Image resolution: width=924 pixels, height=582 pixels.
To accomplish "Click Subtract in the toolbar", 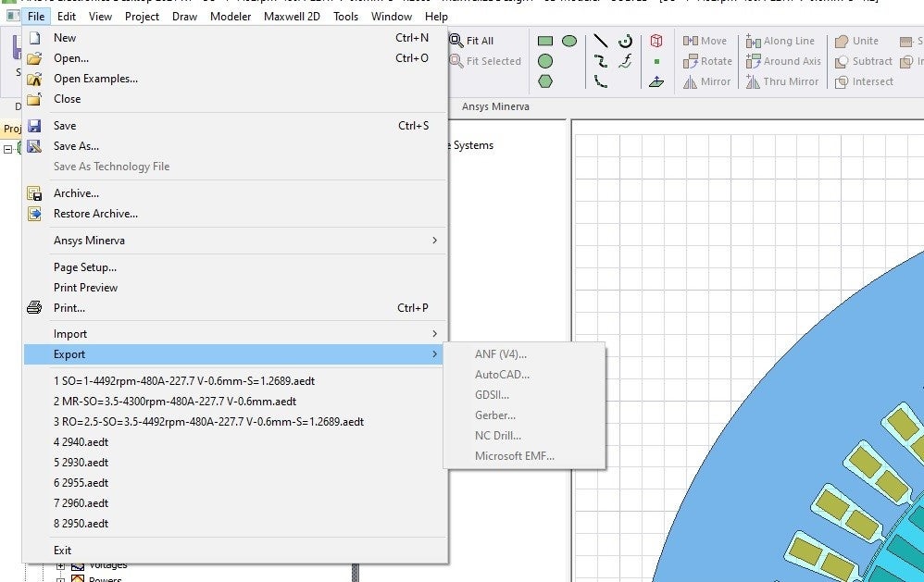I will 863,61.
